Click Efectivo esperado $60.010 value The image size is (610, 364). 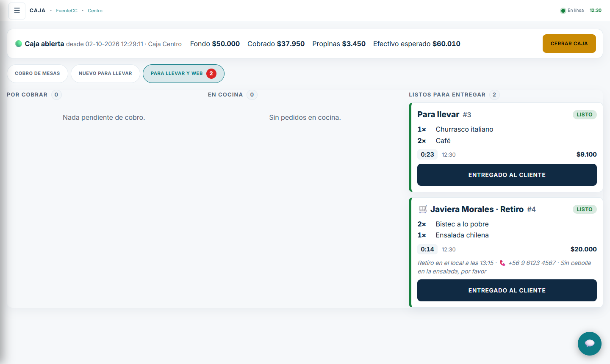(446, 44)
